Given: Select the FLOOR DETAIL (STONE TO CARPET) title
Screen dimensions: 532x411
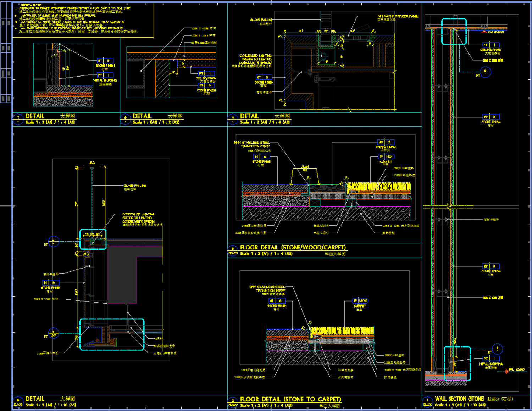Looking at the screenshot, I should coord(290,399).
